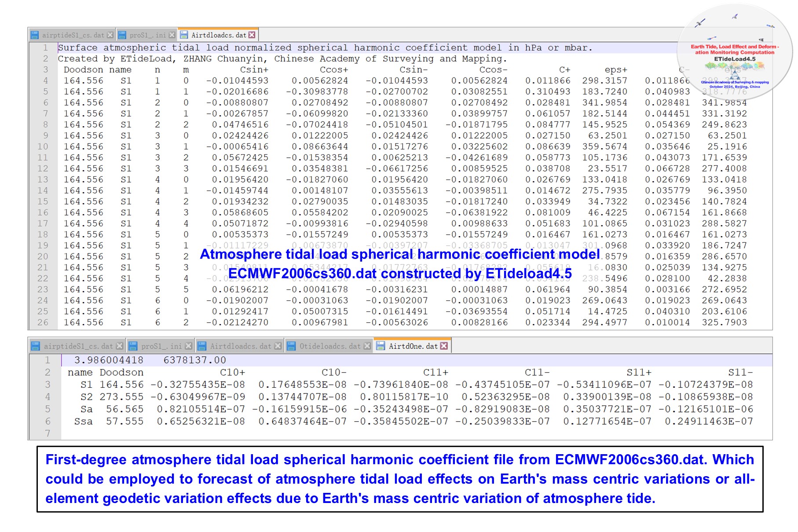Click save icon on upper proS1_.ini tab
This screenshot has width=798, height=532.
tap(122, 35)
